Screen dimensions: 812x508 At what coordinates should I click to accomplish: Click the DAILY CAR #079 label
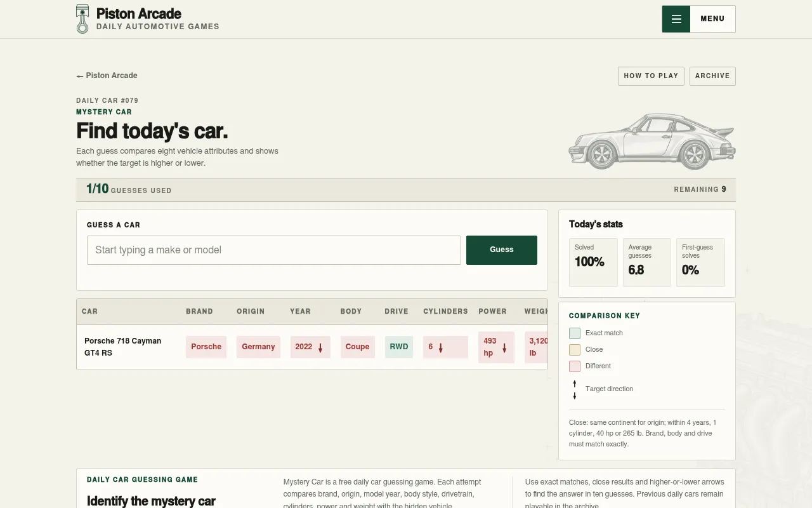(x=107, y=100)
